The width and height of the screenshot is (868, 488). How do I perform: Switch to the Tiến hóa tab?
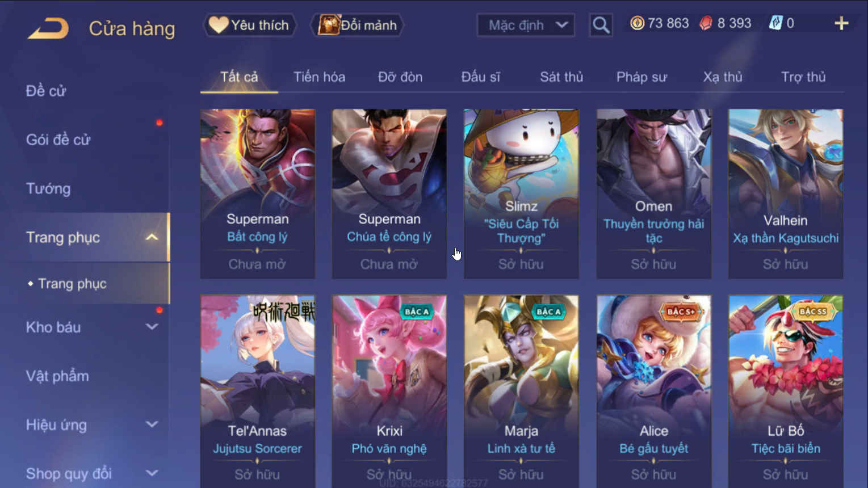[x=319, y=77]
